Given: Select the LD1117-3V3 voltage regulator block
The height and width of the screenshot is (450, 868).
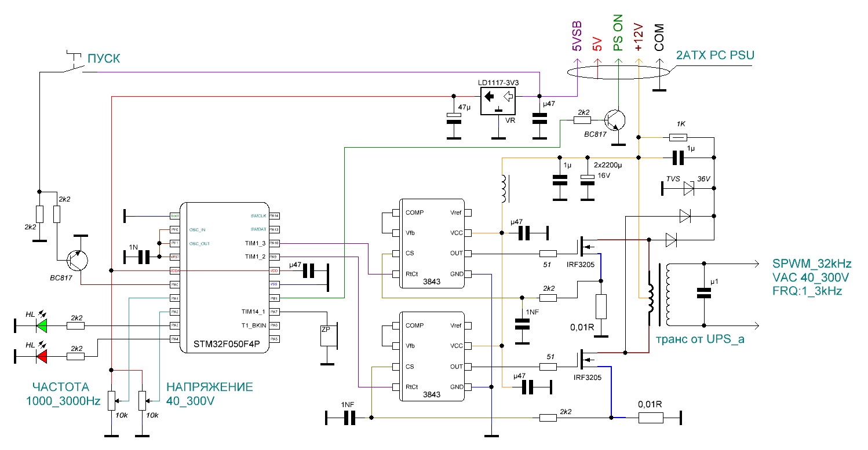Looking at the screenshot, I should [x=498, y=101].
